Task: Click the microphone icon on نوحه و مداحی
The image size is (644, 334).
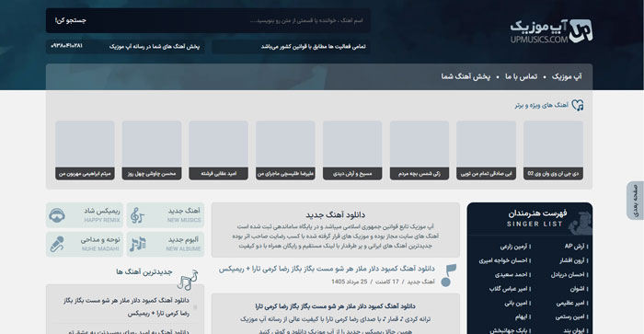Action: [57, 244]
